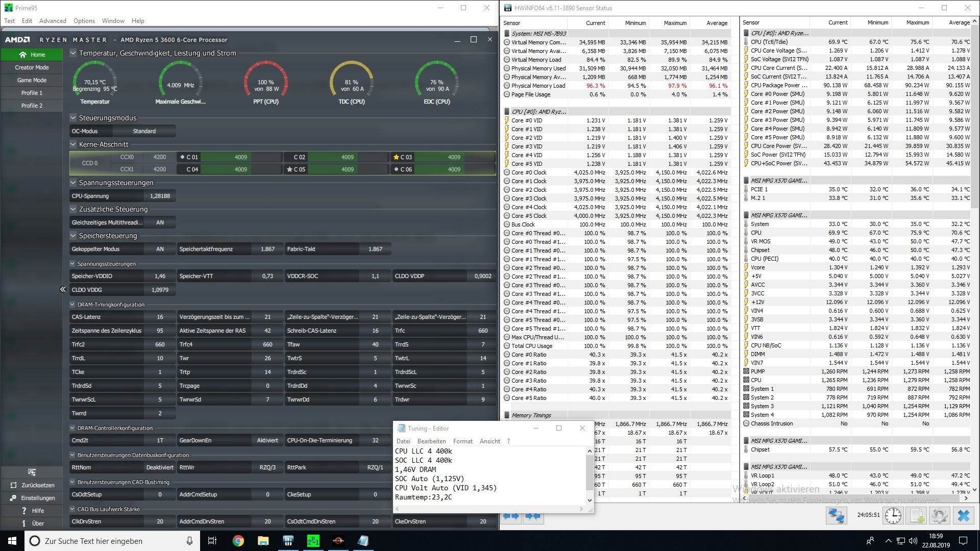The height and width of the screenshot is (551, 980).
Task: Go to Ryzen Master Home
Action: [x=32, y=55]
